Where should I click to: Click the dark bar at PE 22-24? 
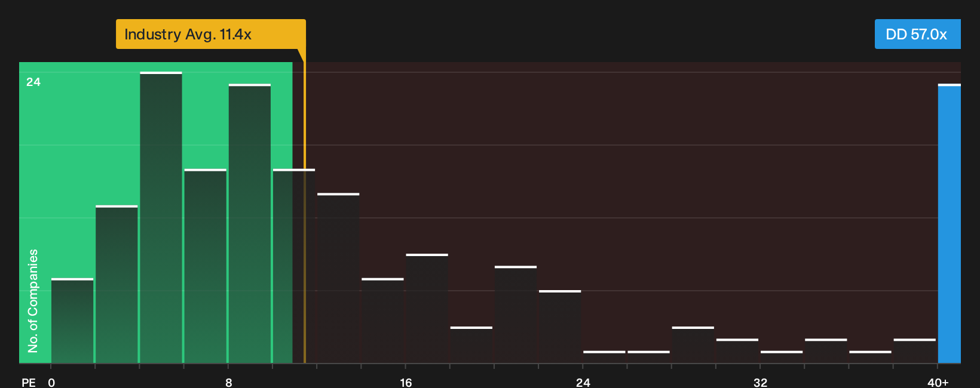[x=560, y=327]
